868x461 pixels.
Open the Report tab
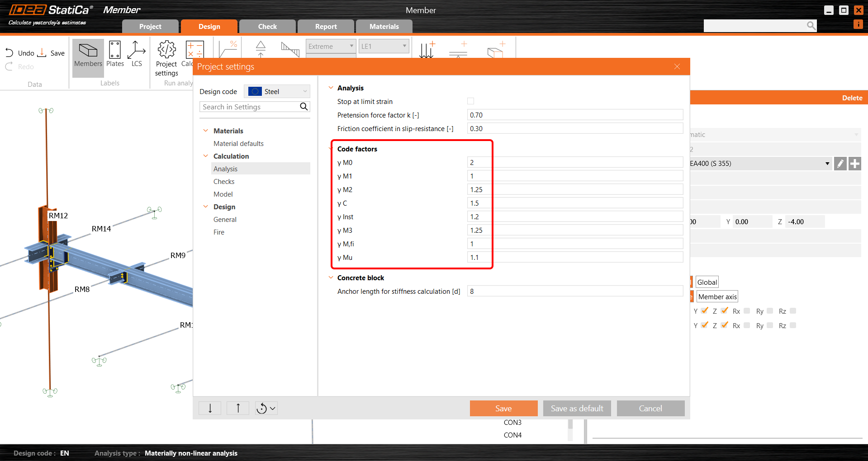coord(325,26)
